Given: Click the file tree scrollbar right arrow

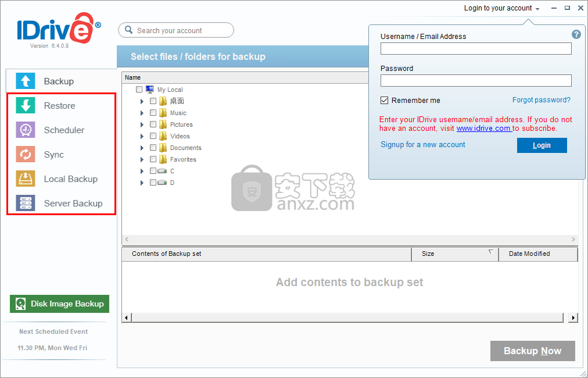Looking at the screenshot, I should tap(573, 239).
